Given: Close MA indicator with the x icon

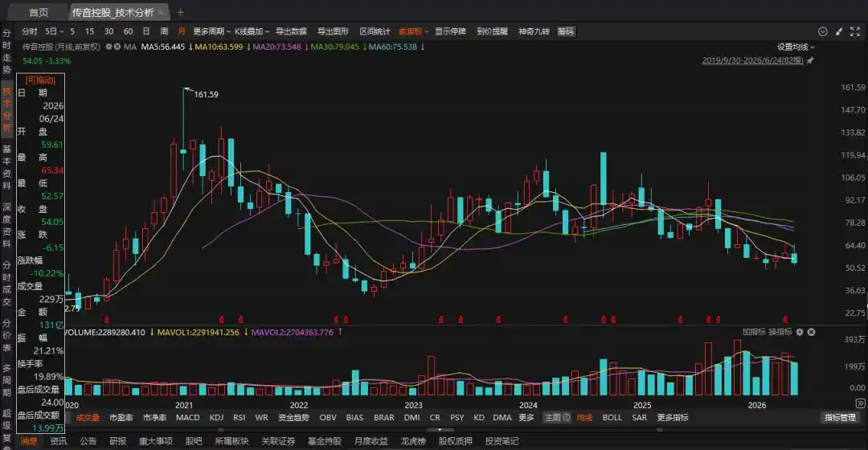Looking at the screenshot, I should (x=117, y=47).
